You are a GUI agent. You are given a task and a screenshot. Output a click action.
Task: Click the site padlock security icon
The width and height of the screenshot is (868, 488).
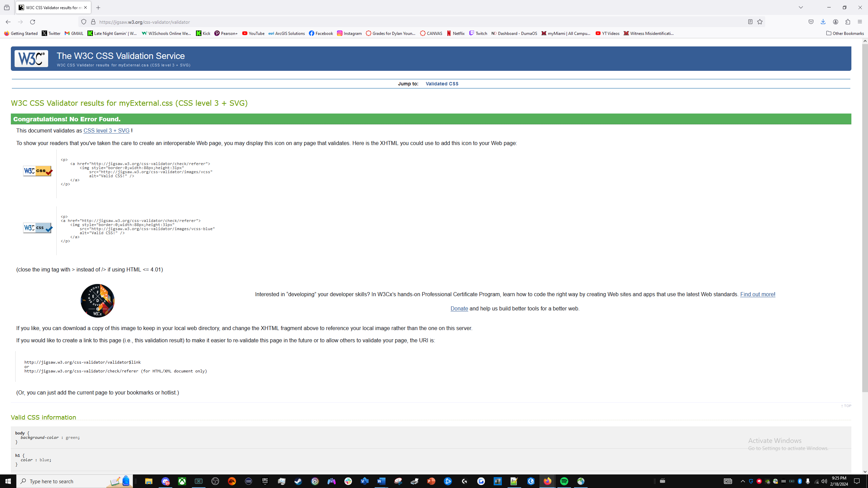(x=93, y=22)
